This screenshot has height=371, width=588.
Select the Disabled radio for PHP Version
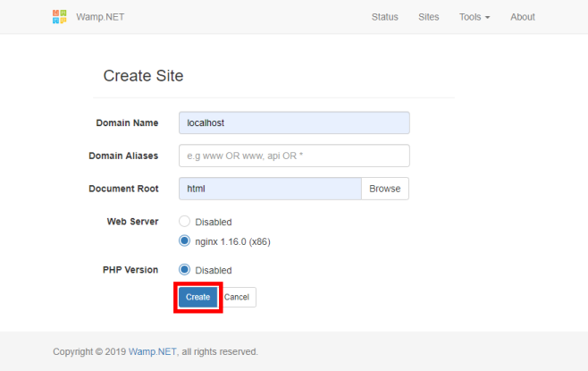tap(185, 270)
